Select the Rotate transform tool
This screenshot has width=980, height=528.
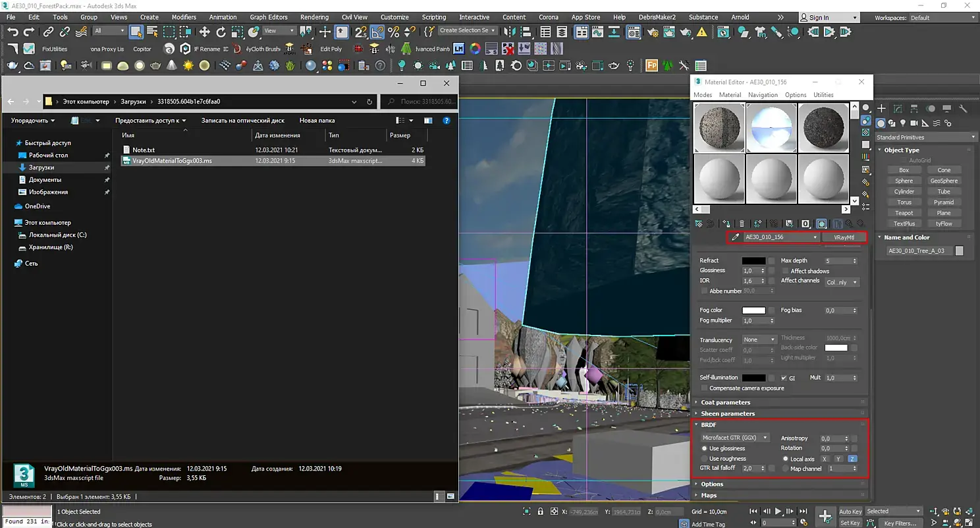(221, 32)
